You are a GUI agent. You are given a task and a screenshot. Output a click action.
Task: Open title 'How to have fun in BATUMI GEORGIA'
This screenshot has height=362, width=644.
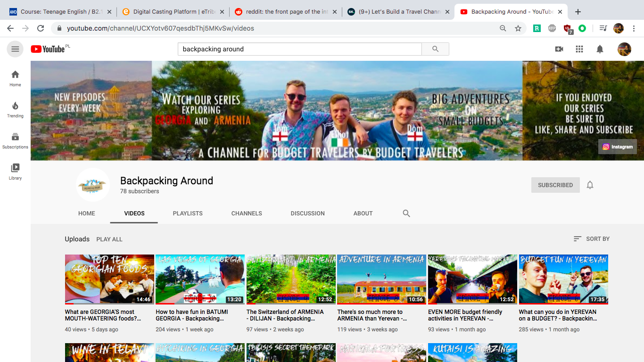click(x=192, y=315)
